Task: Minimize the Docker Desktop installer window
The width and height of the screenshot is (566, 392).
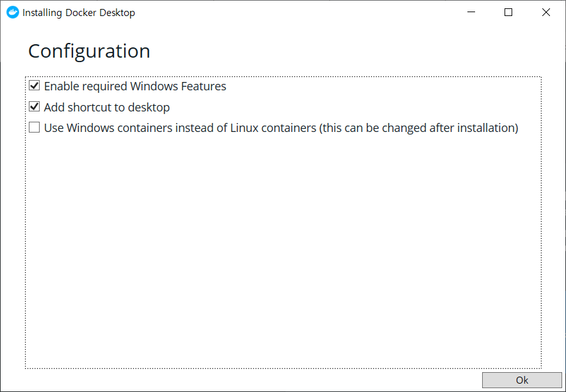Action: [x=471, y=12]
